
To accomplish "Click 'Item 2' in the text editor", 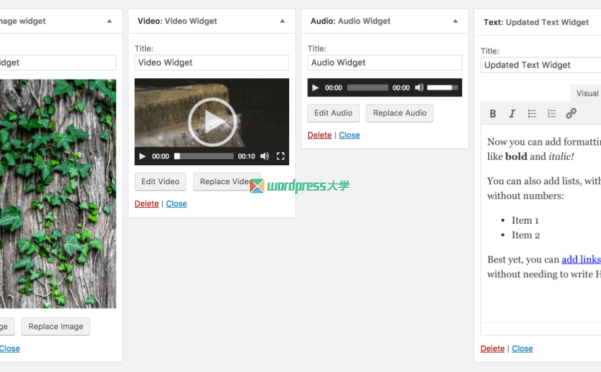I will pyautogui.click(x=525, y=235).
